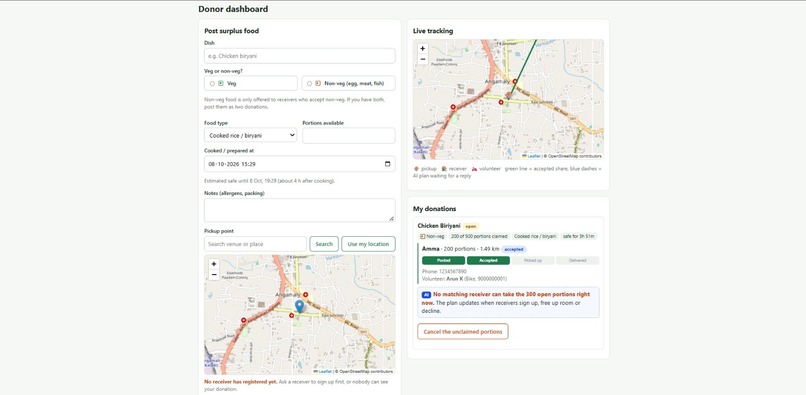Screen dimensions: 806x395
Task: Click the Chicken Biriyani donation title
Action: (439, 226)
